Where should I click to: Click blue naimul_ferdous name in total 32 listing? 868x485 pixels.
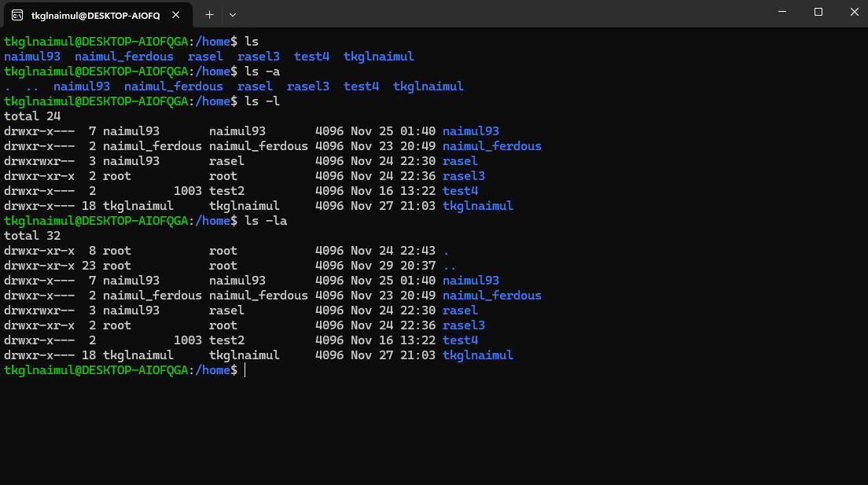[492, 296]
